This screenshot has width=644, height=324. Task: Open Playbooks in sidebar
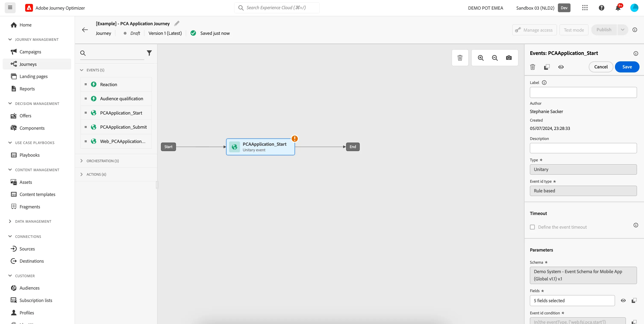click(37, 155)
